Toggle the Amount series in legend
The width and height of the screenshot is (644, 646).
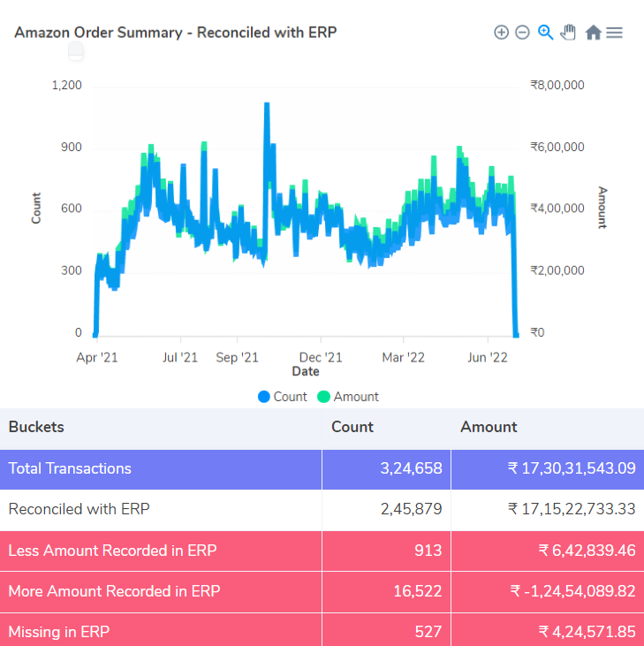[x=348, y=397]
